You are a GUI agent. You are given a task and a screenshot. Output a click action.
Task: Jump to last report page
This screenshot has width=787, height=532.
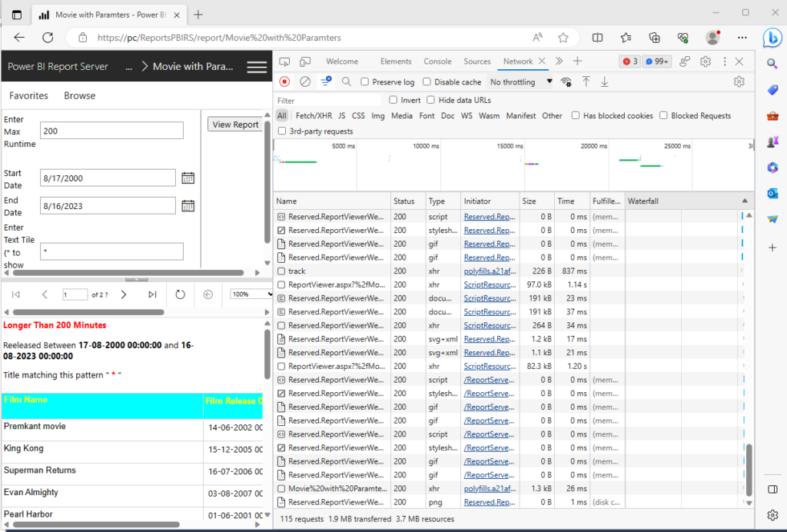152,294
